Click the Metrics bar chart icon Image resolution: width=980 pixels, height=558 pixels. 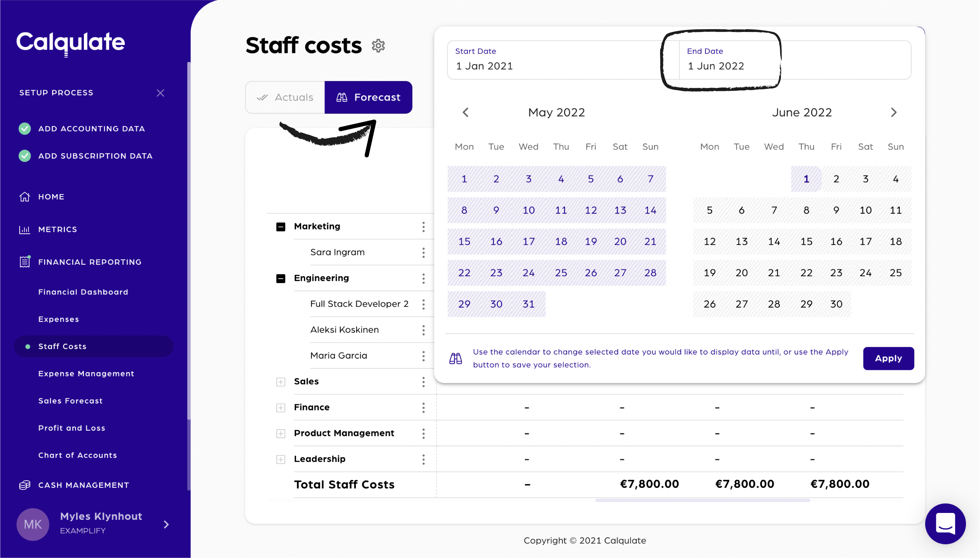[x=24, y=230]
